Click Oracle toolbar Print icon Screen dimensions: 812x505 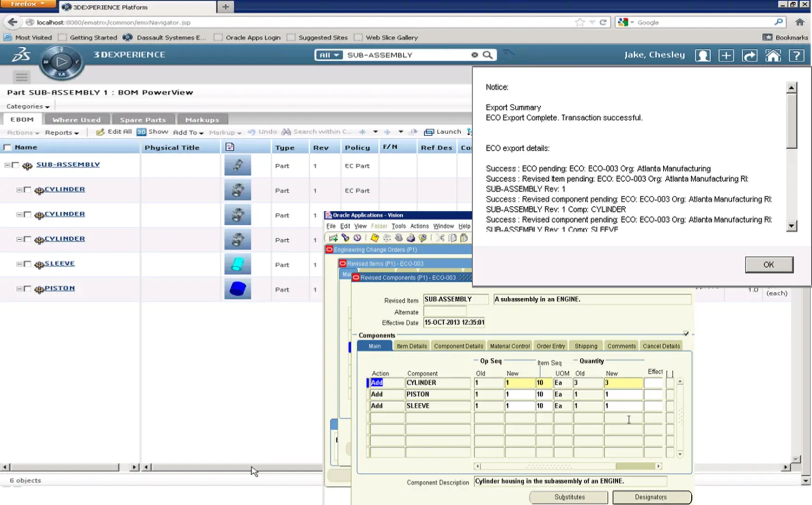410,238
